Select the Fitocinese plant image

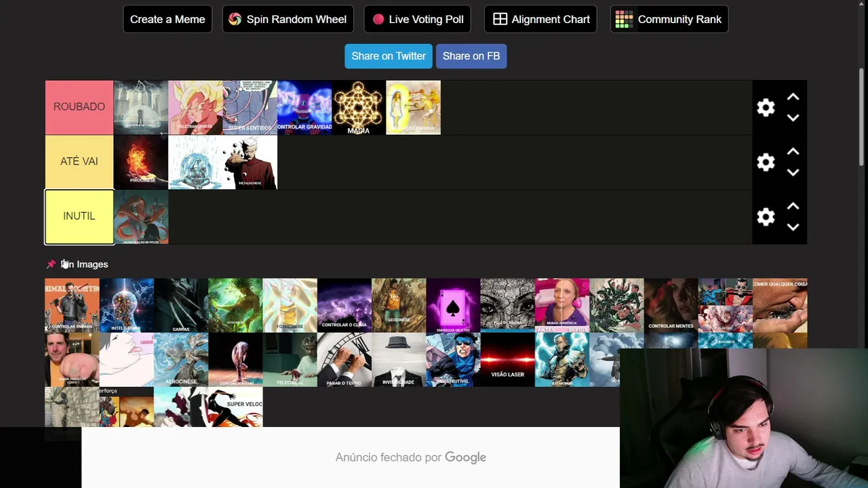(x=235, y=305)
